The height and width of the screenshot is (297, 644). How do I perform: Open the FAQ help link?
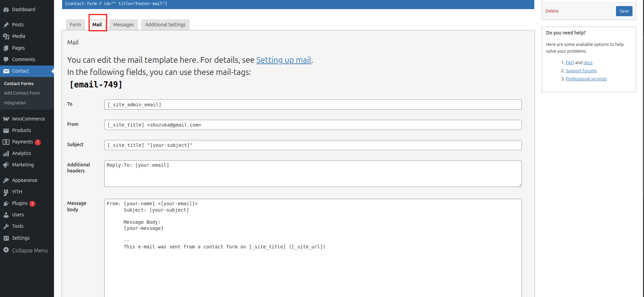pyautogui.click(x=570, y=63)
